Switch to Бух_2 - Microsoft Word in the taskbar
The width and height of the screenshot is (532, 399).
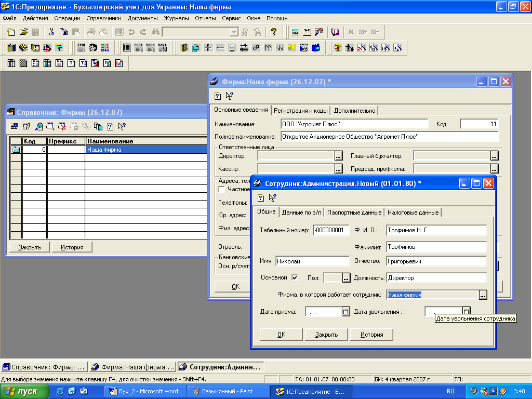pos(145,391)
